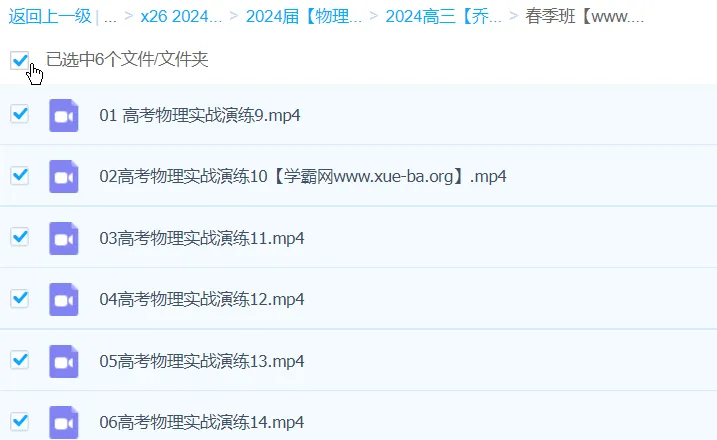Click video icon for 01 高考物理实战演练9.mp4
This screenshot has height=440, width=717.
point(64,115)
